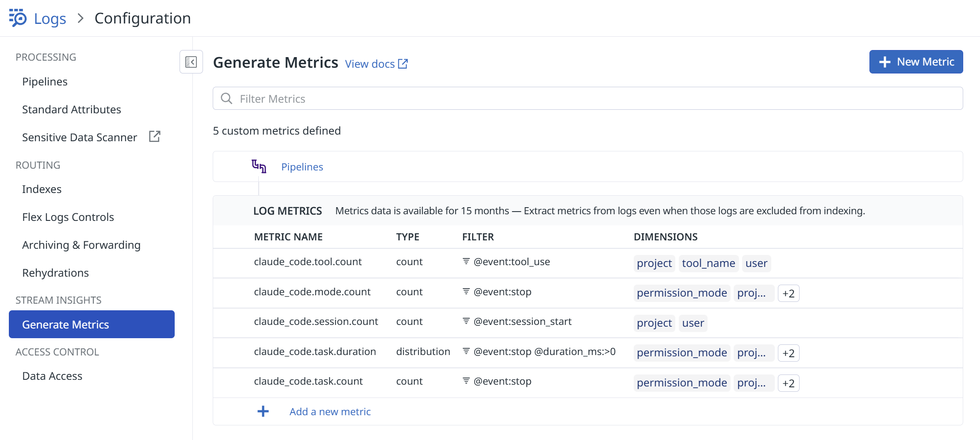Click the plus icon next to Add a new metric
Image resolution: width=980 pixels, height=440 pixels.
(263, 411)
